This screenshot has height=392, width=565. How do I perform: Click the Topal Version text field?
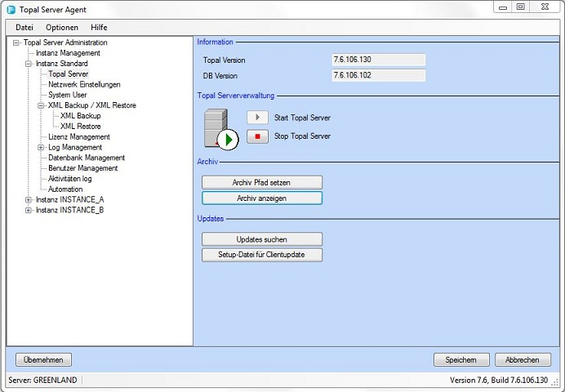coord(379,60)
